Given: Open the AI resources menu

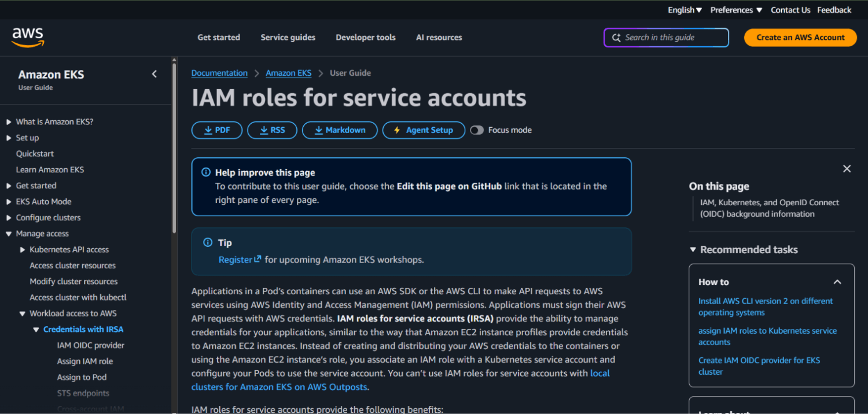Looking at the screenshot, I should point(439,37).
